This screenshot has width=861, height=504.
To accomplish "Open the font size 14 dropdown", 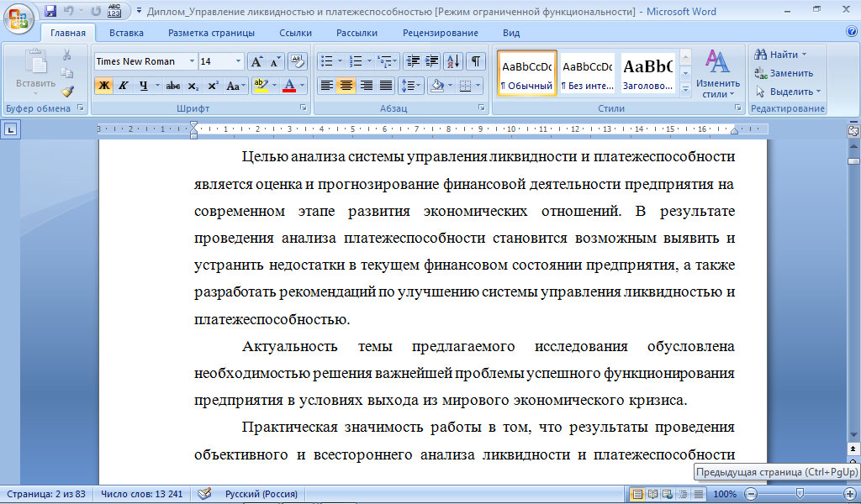I will pyautogui.click(x=238, y=61).
